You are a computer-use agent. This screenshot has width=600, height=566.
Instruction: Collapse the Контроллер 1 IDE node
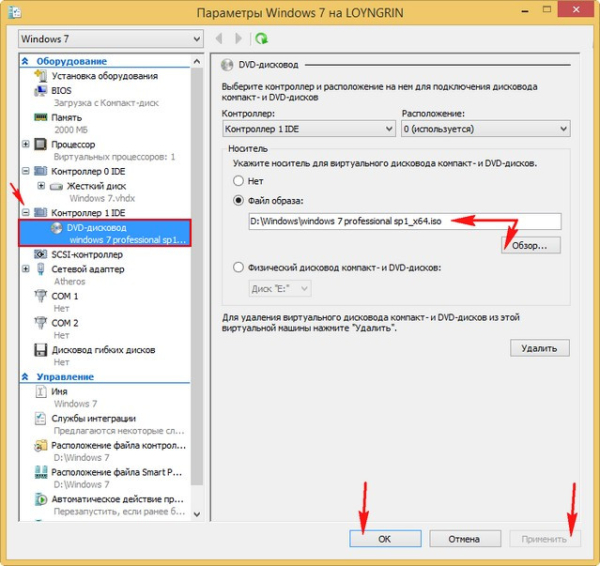point(26,213)
